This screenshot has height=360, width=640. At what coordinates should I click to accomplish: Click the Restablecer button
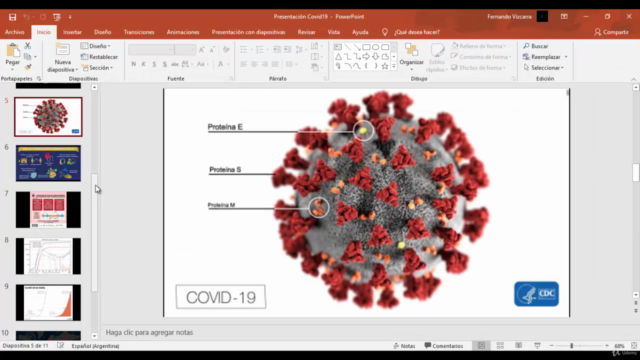coord(99,57)
